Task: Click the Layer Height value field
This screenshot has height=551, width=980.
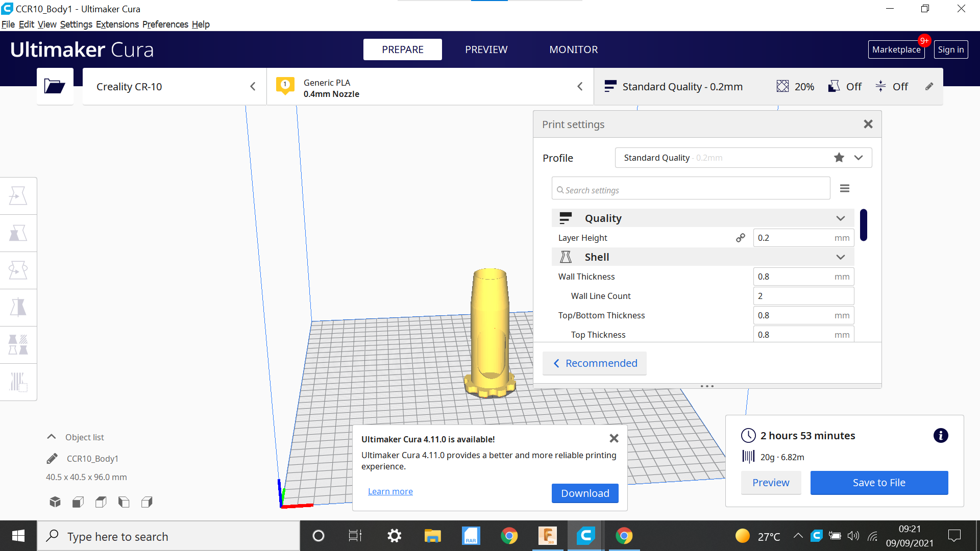Action: point(803,238)
